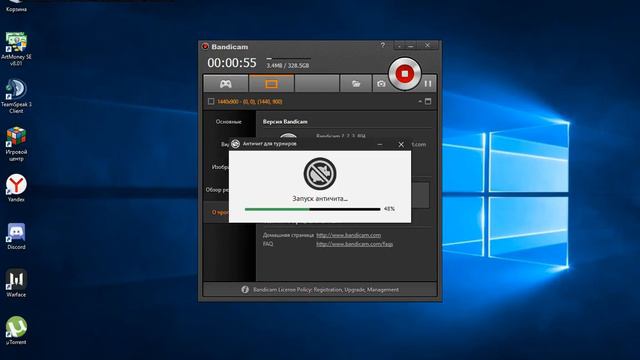
Task: Open the ArtMoney SE desktop shortcut
Action: pos(16,49)
